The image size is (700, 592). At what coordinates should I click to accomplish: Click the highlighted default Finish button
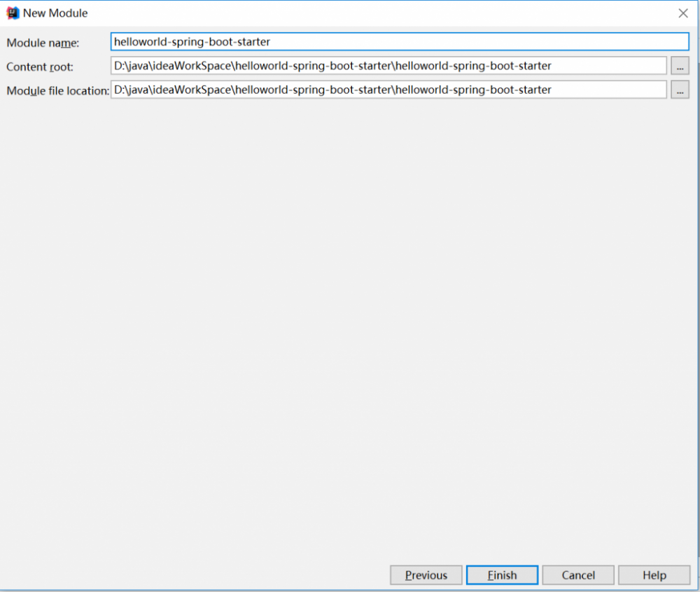pyautogui.click(x=501, y=574)
